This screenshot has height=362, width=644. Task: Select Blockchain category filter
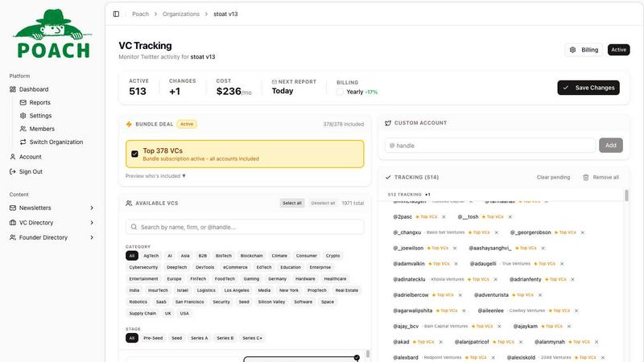tap(251, 256)
